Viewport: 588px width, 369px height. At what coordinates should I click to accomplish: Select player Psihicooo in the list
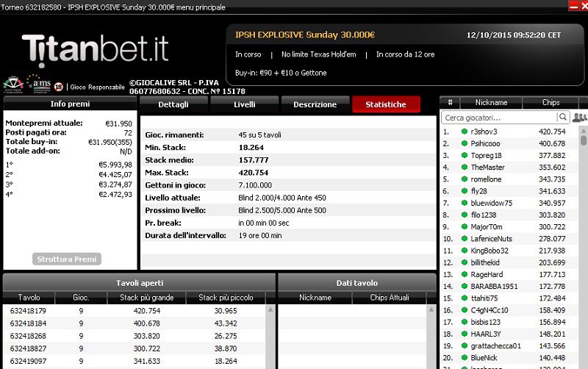[x=509, y=143]
